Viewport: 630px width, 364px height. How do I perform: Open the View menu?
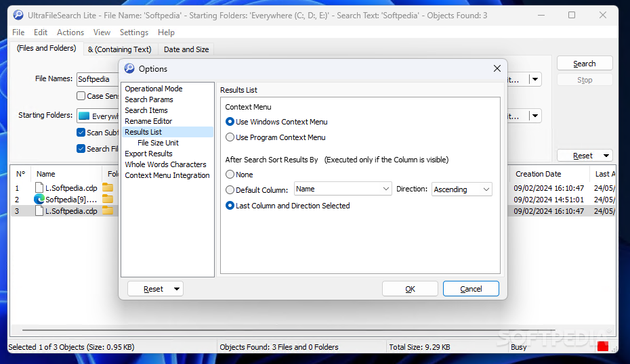[x=102, y=32]
